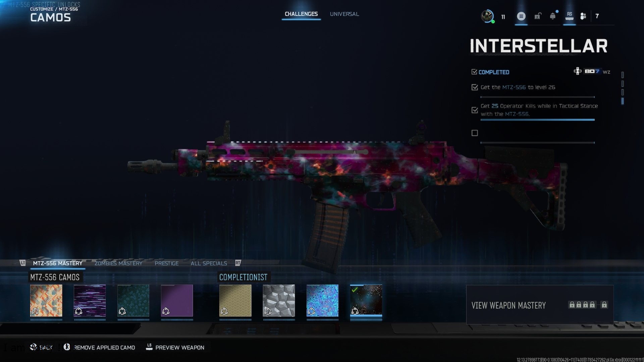Viewport: 644px width, 362px height.
Task: Click the highlighted bottom scroll indicator segment
Action: coord(623,101)
